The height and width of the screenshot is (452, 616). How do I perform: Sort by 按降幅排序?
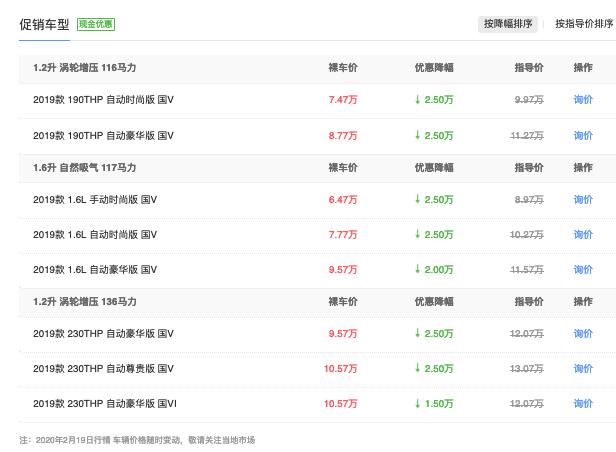(x=508, y=24)
